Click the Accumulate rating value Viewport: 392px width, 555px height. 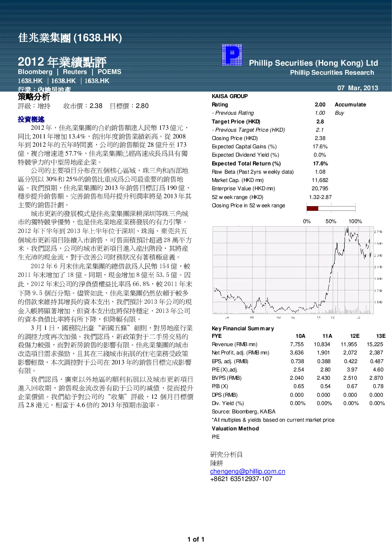click(x=350, y=104)
